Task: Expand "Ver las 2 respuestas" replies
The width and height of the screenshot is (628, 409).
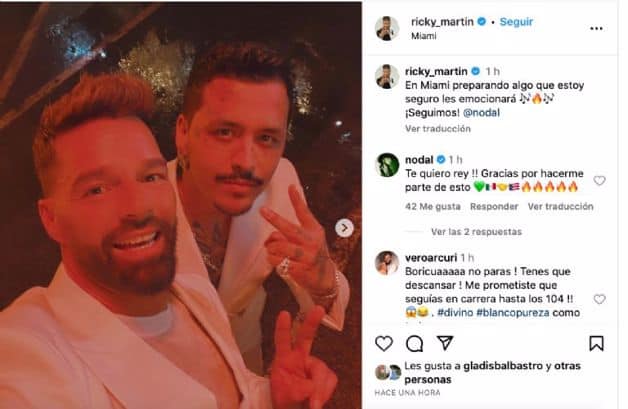Action: (x=476, y=232)
